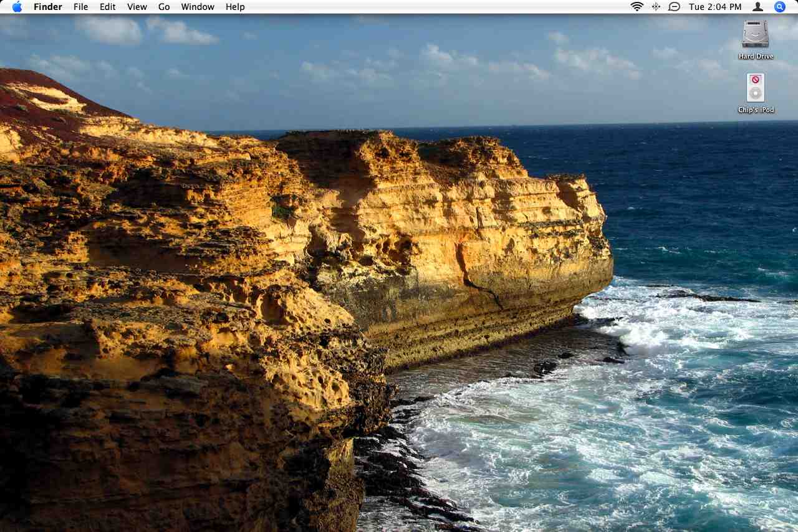Viewport: 798px width, 532px height.
Task: Click the Tue 2:04 PM clock
Action: pyautogui.click(x=715, y=7)
